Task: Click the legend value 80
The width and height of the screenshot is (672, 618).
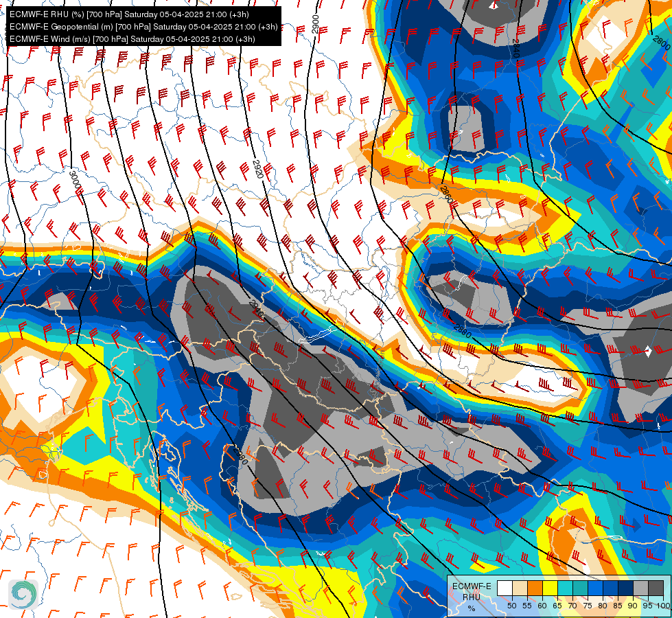Action: 603,606
